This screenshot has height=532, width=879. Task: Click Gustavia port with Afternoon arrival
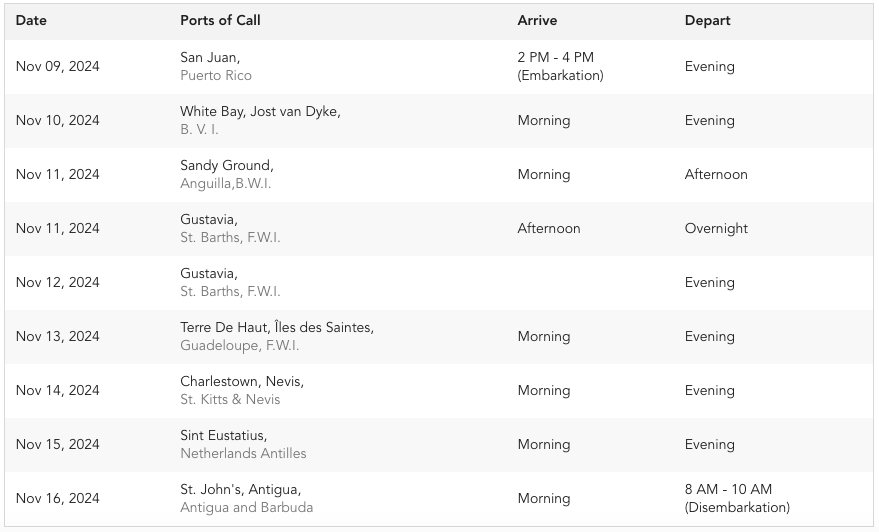pyautogui.click(x=209, y=220)
